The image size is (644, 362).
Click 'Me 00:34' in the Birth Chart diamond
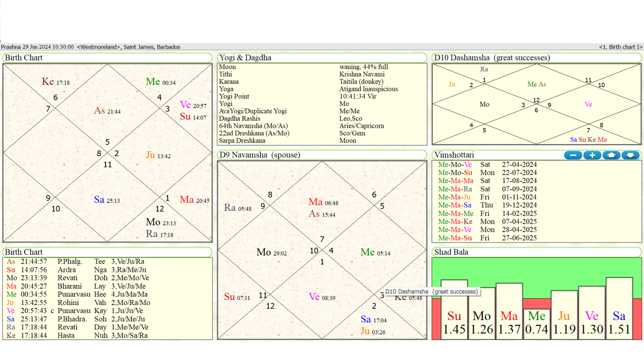coord(161,82)
